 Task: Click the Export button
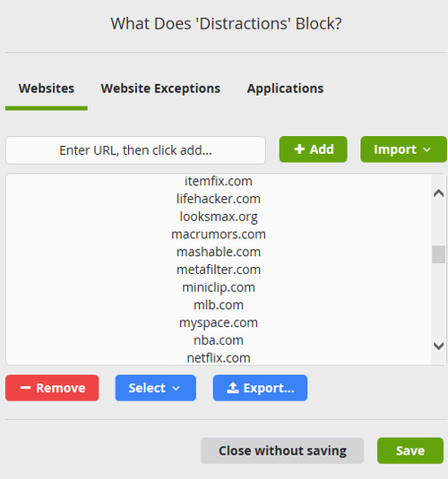click(260, 388)
